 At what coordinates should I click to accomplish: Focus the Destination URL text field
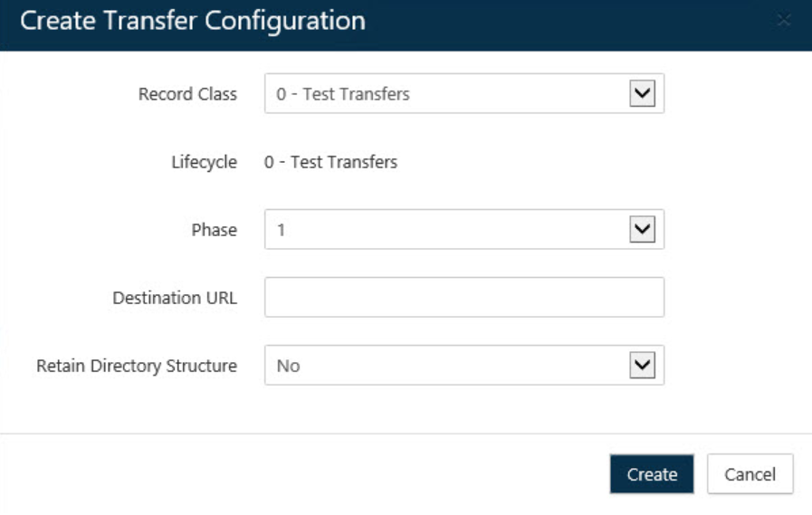(464, 298)
